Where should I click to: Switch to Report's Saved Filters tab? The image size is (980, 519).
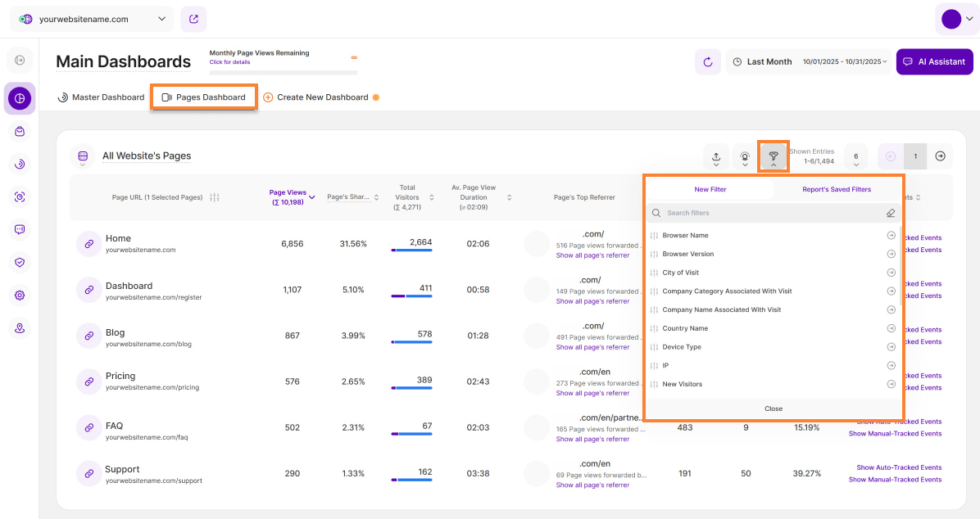(x=837, y=189)
